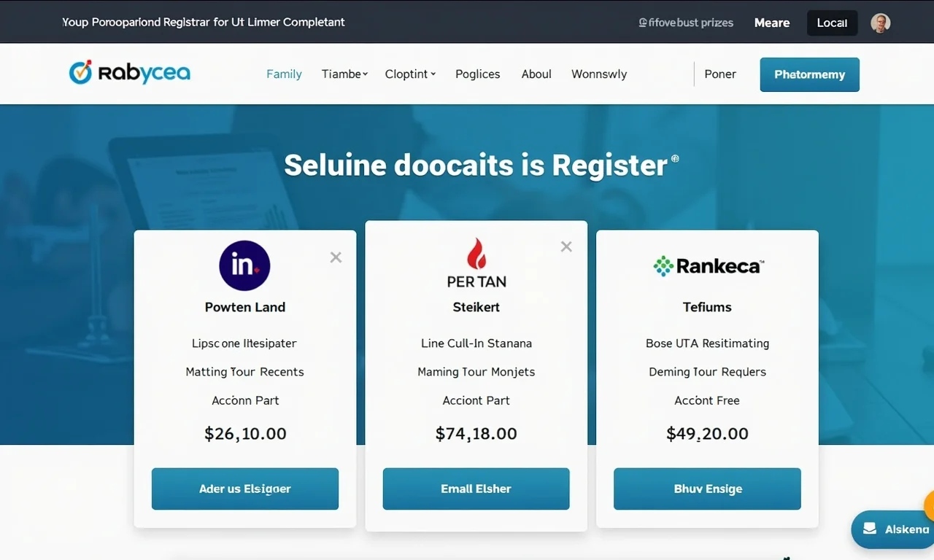934x560 pixels.
Task: Click the 'Bhuv Ensige' link on Tefiums card
Action: tap(706, 489)
